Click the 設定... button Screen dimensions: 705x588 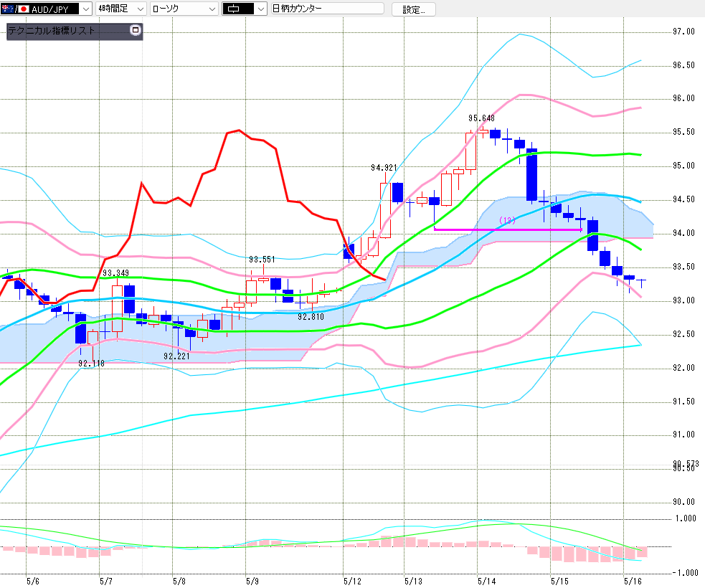tap(414, 9)
